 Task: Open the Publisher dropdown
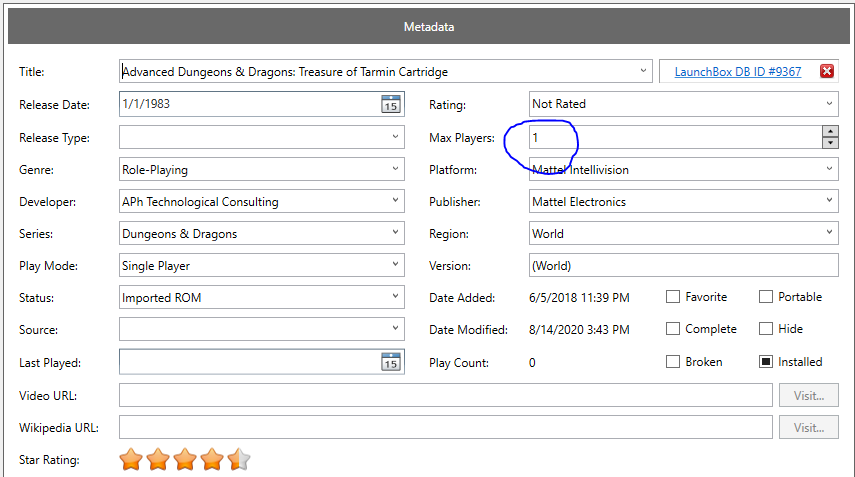829,201
